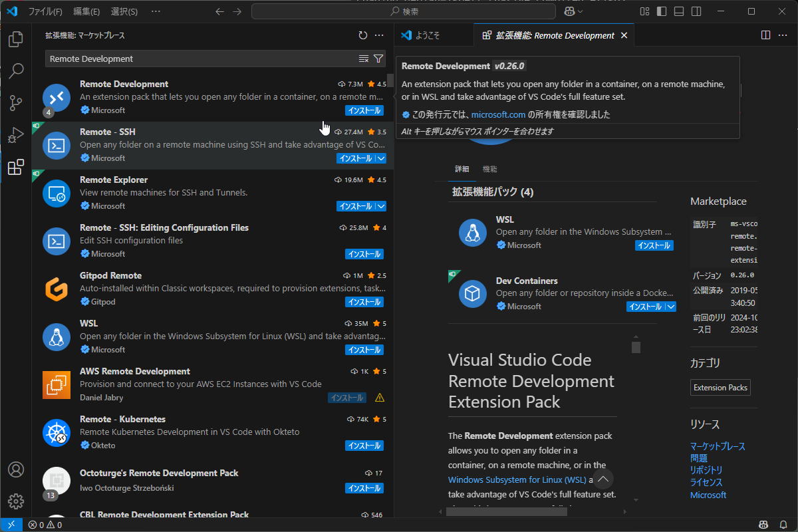Expand install options for Remote - SSH
The width and height of the screenshot is (798, 532).
point(380,158)
